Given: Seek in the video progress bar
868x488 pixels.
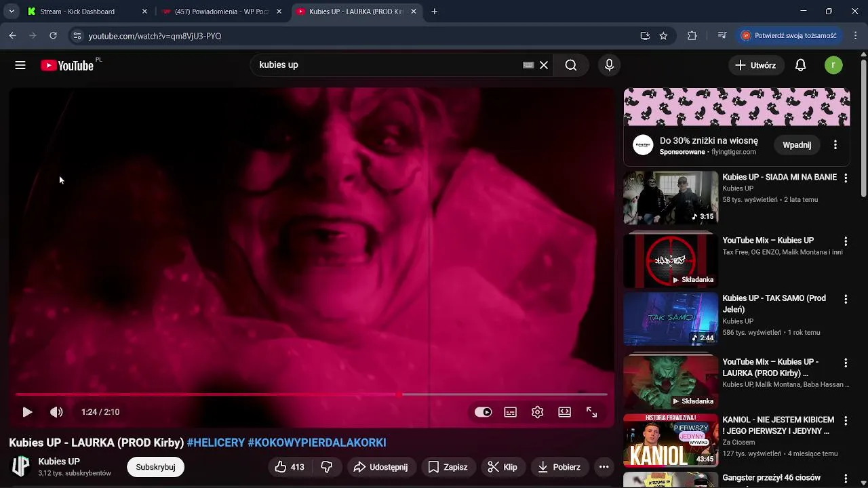Looking at the screenshot, I should click(311, 394).
